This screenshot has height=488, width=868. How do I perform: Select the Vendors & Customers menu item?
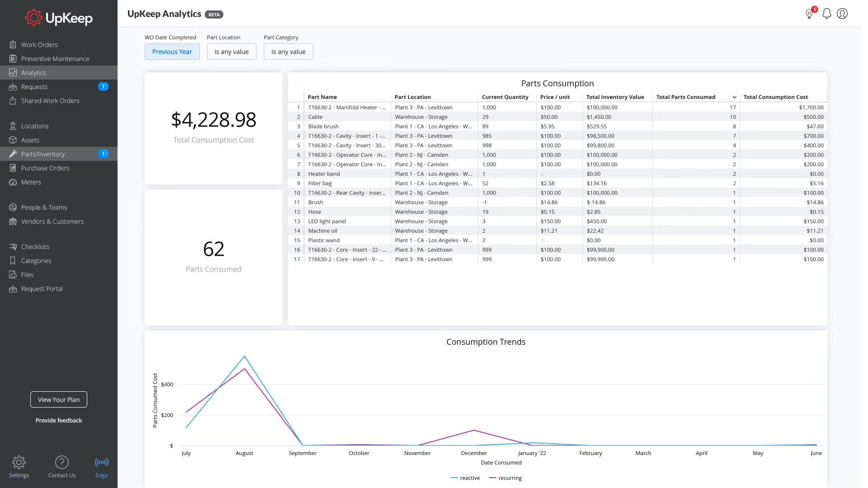point(52,221)
